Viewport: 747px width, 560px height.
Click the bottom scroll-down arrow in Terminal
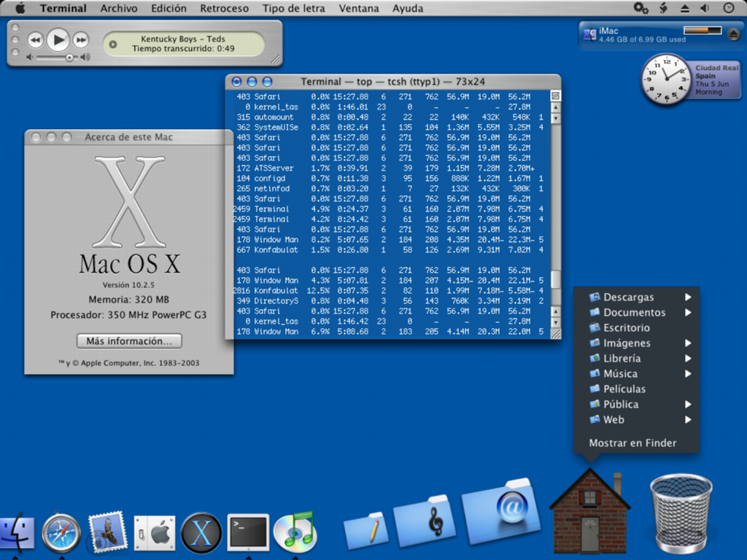point(555,322)
